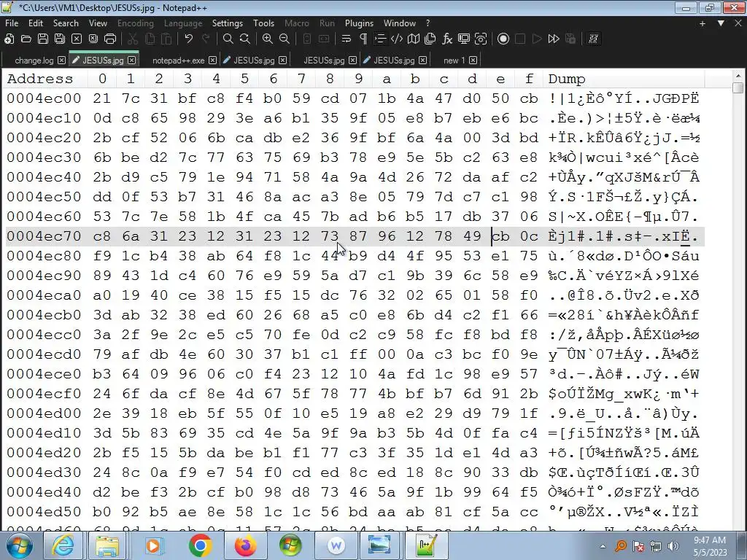This screenshot has height=560, width=747.
Task: Open the Search menu
Action: tap(66, 23)
